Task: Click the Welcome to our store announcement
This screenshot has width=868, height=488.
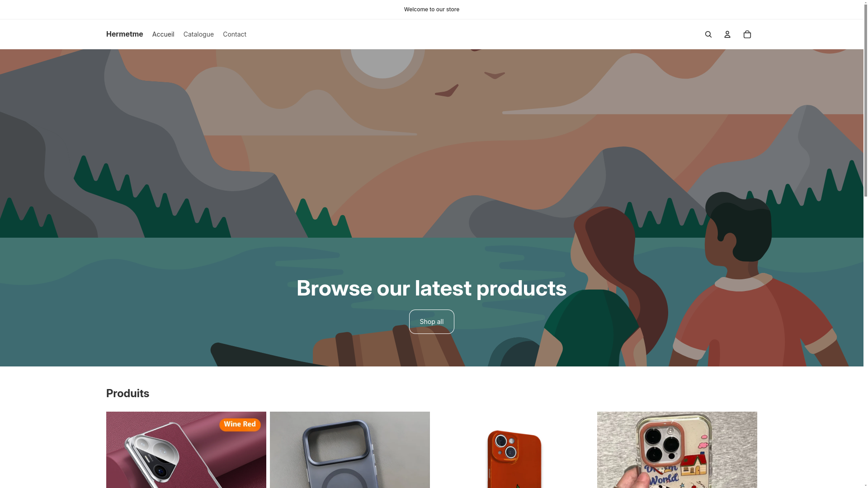Action: click(432, 9)
